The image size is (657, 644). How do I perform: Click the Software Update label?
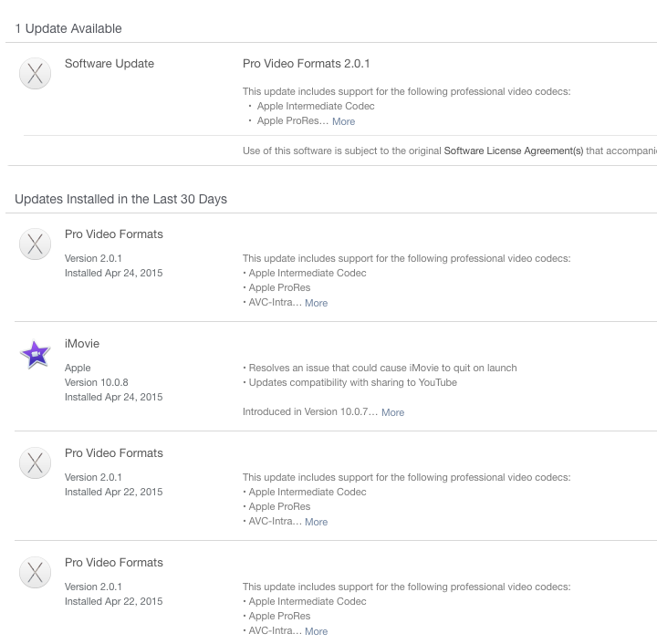coord(109,64)
